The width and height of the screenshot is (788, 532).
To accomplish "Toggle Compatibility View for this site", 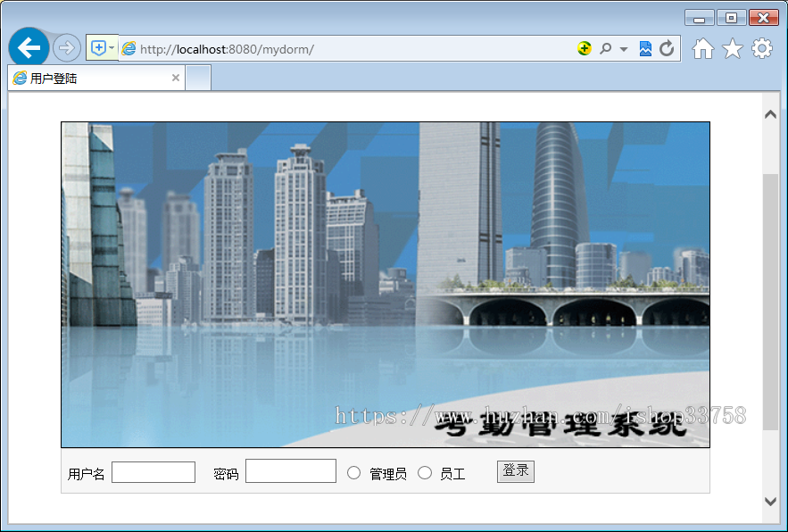I will pyautogui.click(x=645, y=47).
